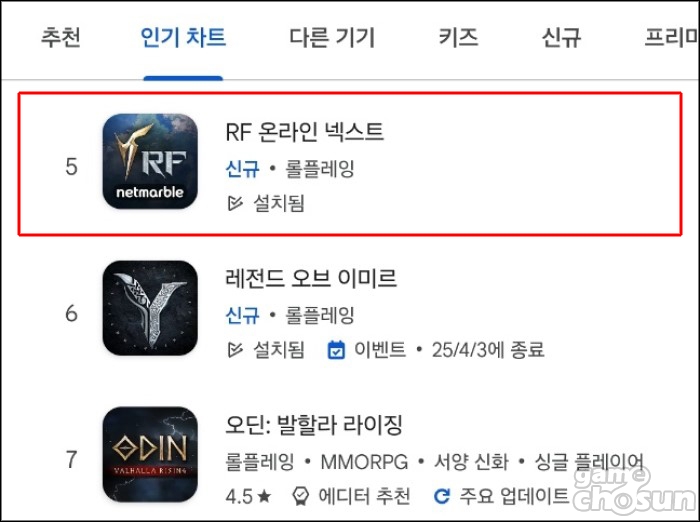Click installed icon beside 레전드 오브 이미르 설치됨

click(x=235, y=350)
